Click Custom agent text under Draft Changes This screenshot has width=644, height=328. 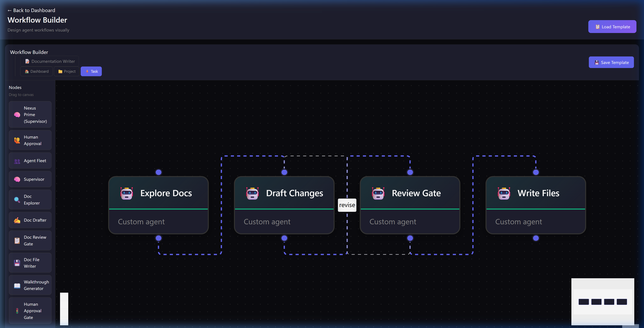267,222
